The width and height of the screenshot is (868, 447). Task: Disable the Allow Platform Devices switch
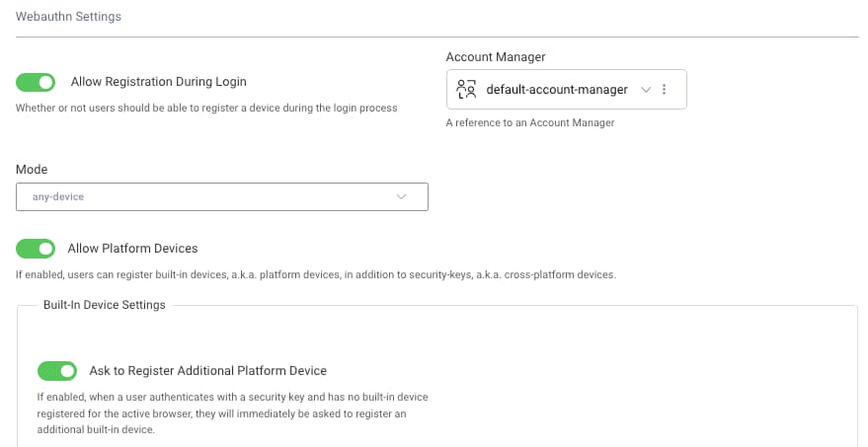click(36, 249)
